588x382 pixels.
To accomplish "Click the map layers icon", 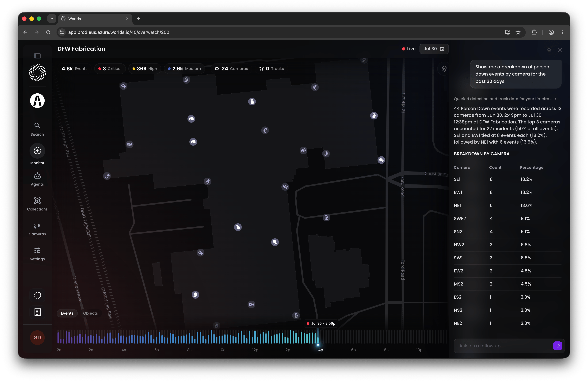I will [444, 69].
